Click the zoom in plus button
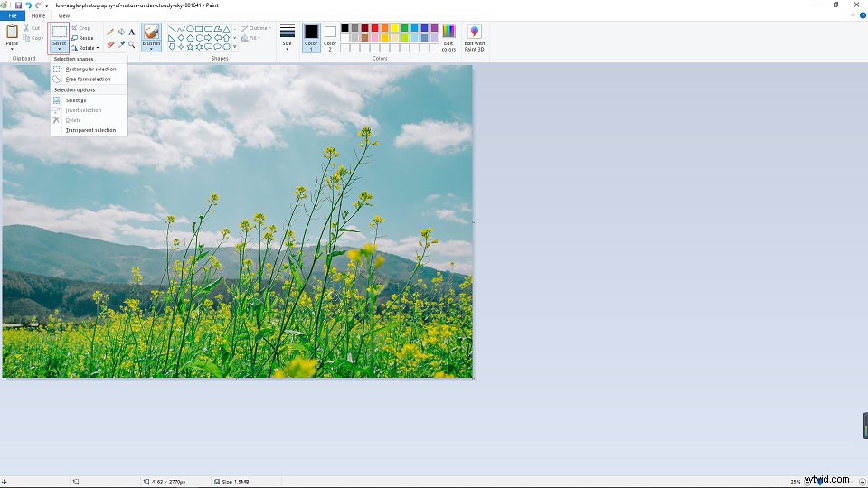 tap(862, 482)
